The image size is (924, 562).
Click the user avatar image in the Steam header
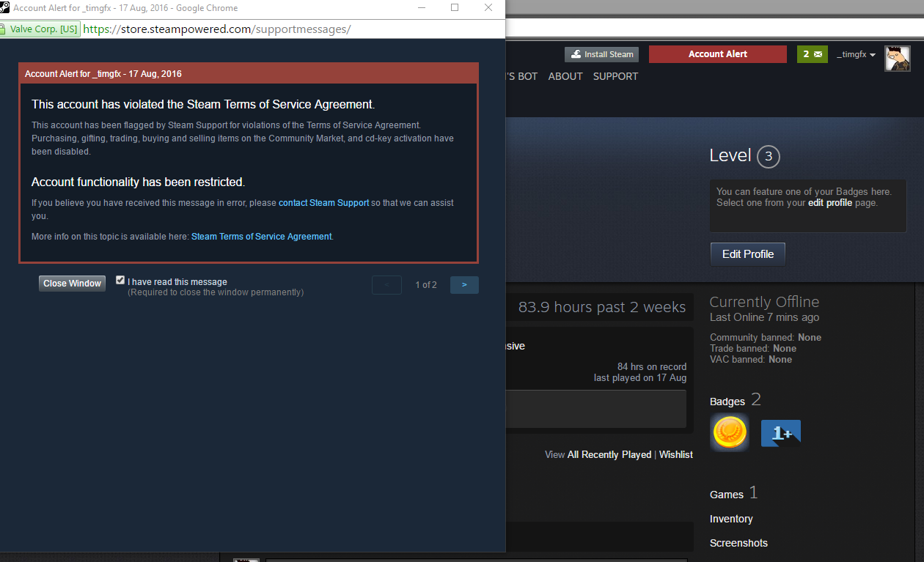[x=898, y=59]
